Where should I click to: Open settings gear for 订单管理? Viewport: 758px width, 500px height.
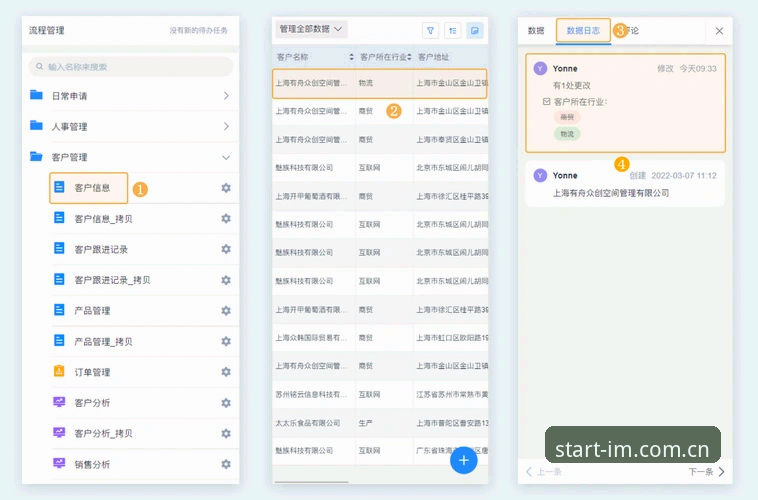[x=226, y=372]
